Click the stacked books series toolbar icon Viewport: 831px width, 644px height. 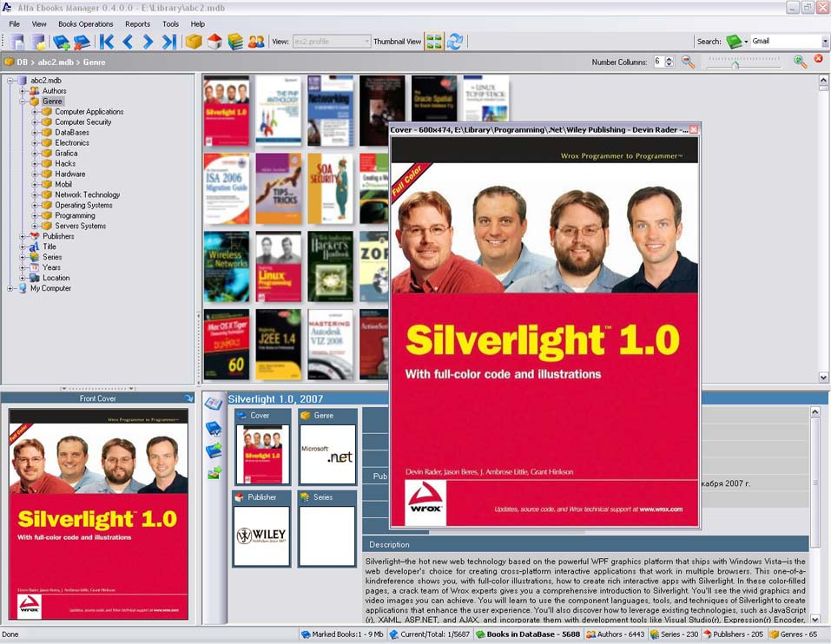click(x=235, y=42)
